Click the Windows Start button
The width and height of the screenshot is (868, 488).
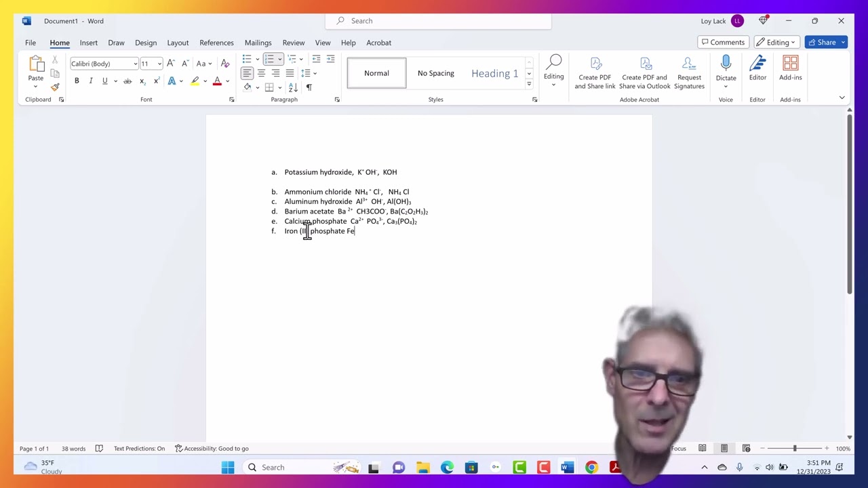tap(228, 467)
